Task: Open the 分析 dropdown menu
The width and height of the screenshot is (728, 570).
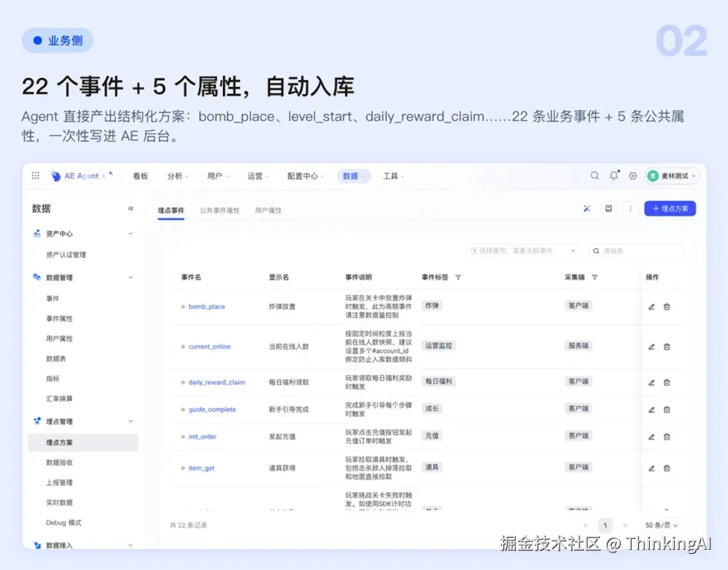Action: [178, 176]
